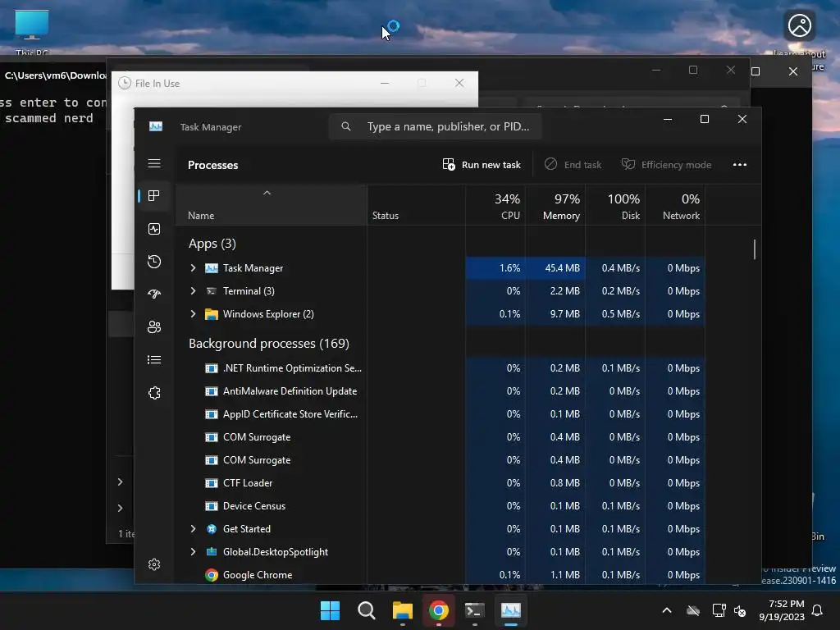This screenshot has width=840, height=630.
Task: Expand Task Manager process row
Action: [194, 268]
